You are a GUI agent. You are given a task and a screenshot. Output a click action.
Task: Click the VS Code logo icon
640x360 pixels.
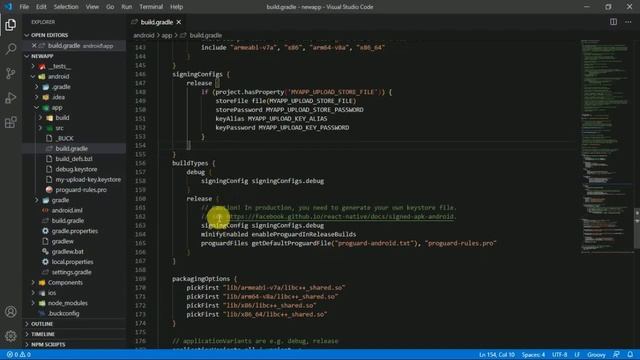tap(8, 7)
